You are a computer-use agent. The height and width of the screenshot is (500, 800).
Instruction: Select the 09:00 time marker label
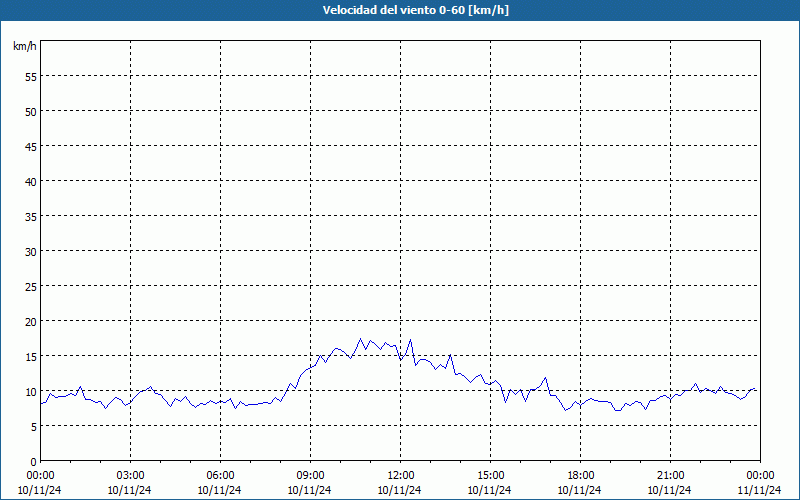click(x=310, y=475)
